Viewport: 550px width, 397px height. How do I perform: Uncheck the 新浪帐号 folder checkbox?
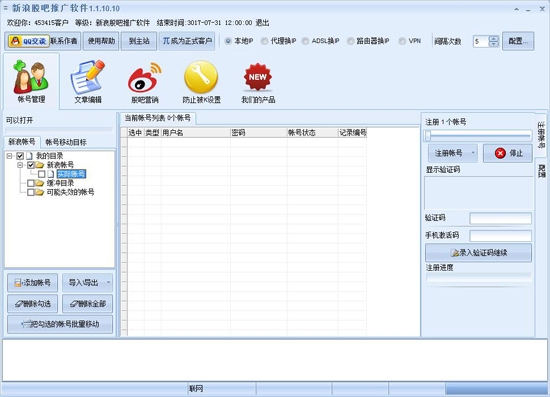(31, 165)
